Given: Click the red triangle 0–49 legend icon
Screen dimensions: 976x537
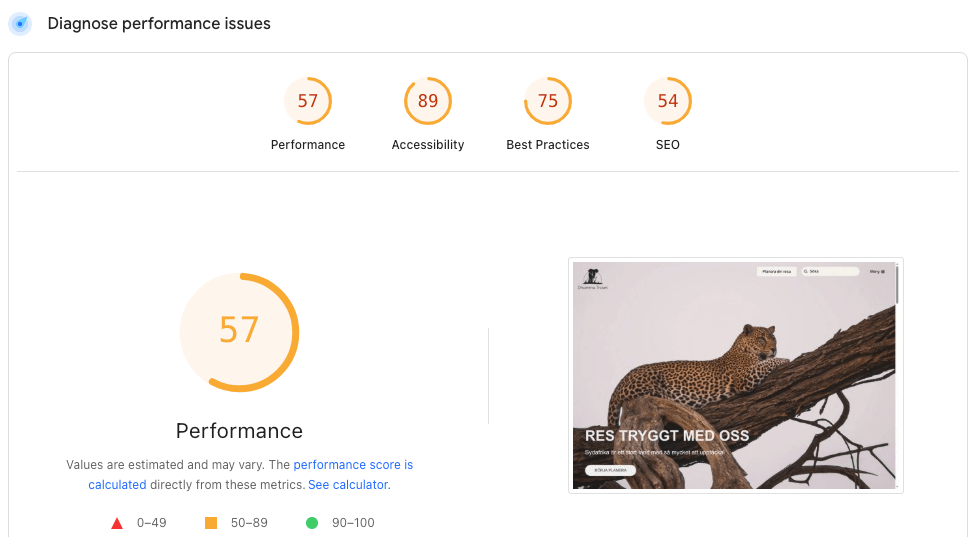Looking at the screenshot, I should (x=117, y=523).
